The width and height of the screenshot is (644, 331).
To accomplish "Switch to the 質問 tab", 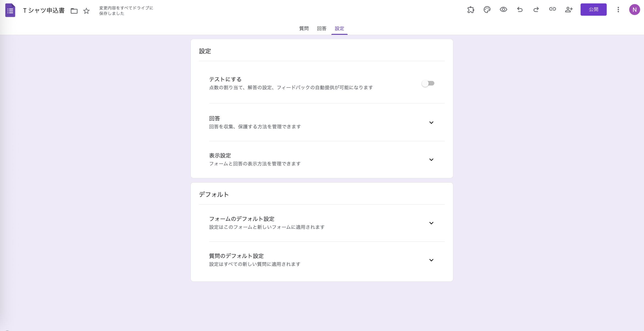I will [x=303, y=28].
